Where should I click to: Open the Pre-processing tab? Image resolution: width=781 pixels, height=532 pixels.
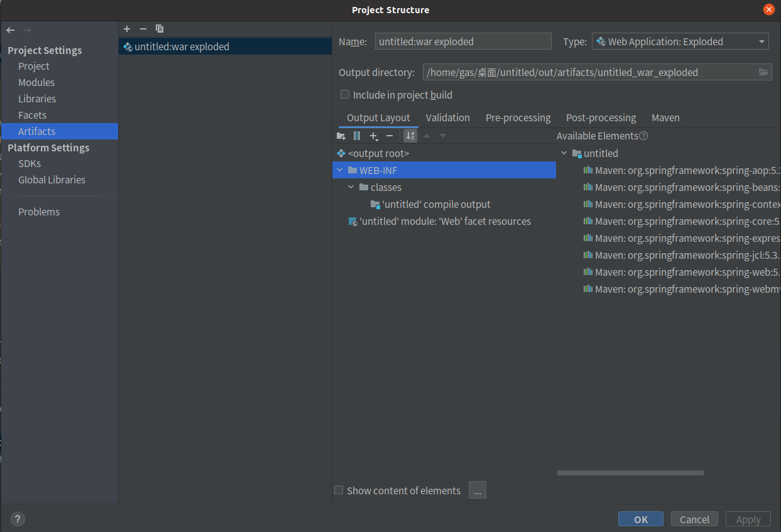pos(518,117)
